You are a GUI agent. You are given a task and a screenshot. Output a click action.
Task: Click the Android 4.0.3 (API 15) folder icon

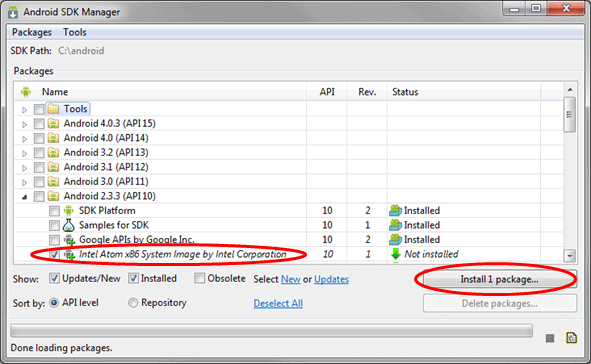pos(53,124)
